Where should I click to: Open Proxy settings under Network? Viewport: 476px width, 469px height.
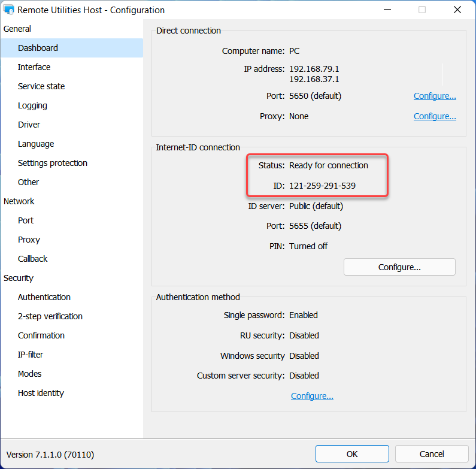[x=29, y=240]
